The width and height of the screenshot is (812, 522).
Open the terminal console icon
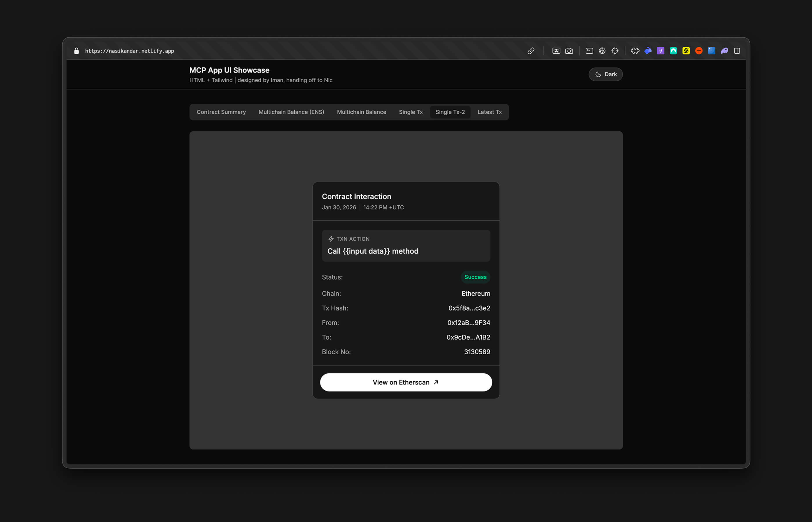(x=589, y=51)
